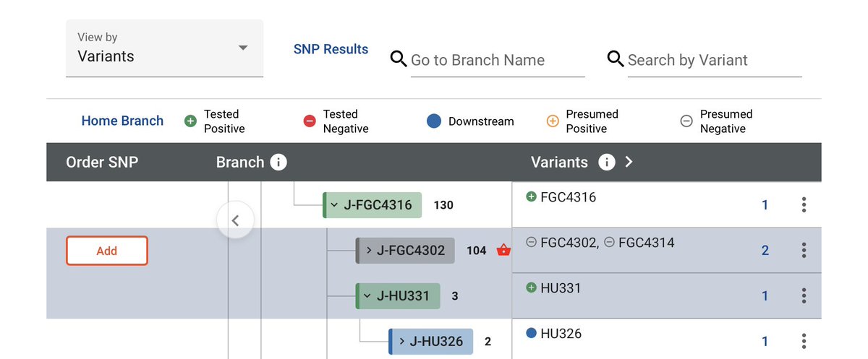Click the 104 count beside J-FGC4302
This screenshot has width=868, height=359.
[477, 251]
